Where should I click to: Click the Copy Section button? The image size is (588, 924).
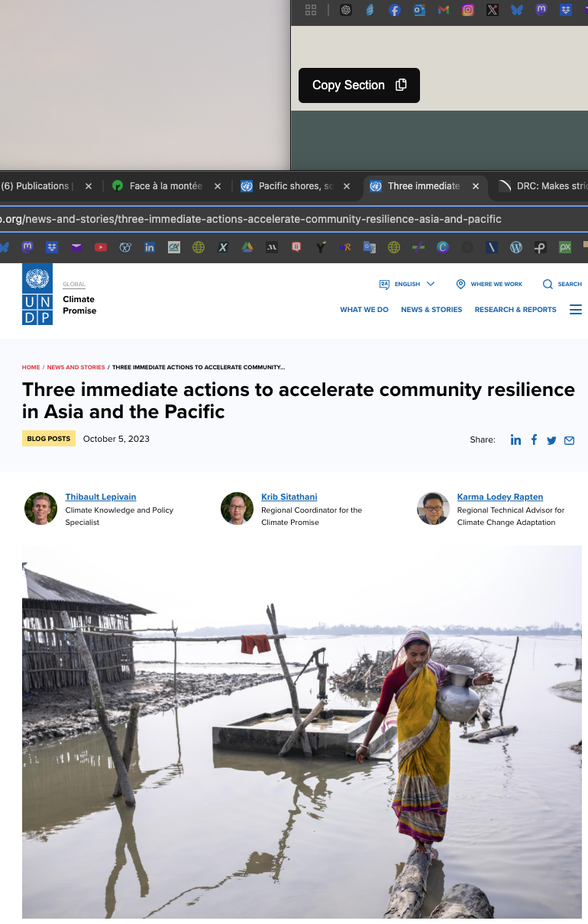pyautogui.click(x=359, y=85)
